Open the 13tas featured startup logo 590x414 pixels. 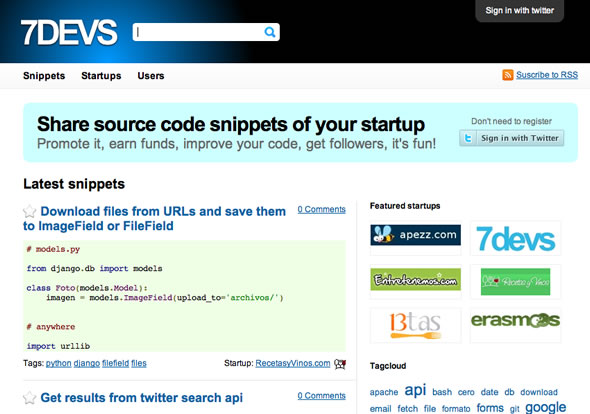[x=415, y=325]
